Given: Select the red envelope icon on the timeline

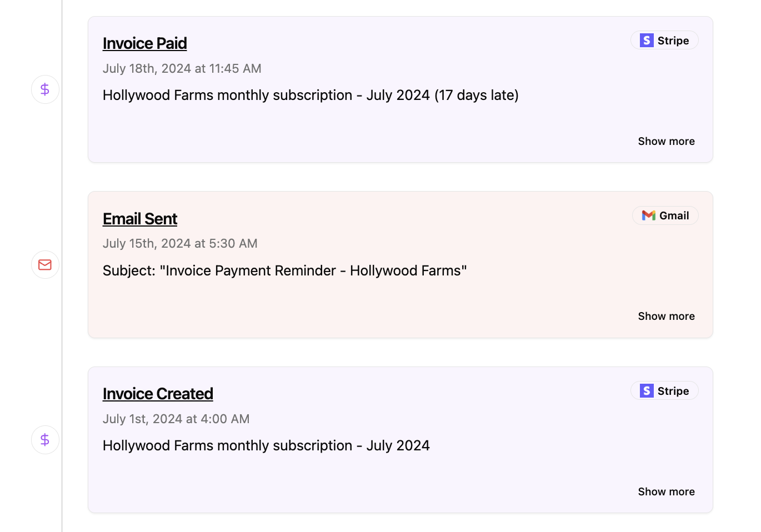Looking at the screenshot, I should 45,265.
